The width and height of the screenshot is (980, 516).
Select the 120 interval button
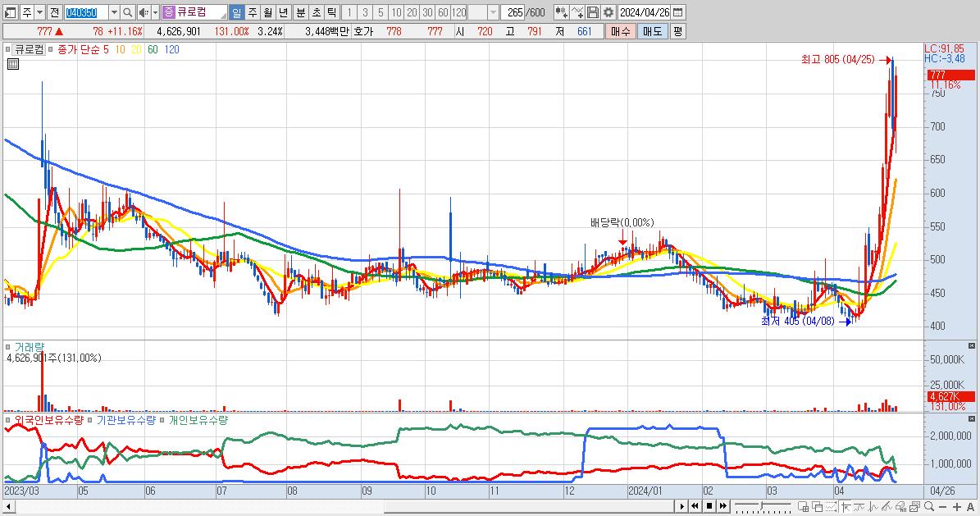pyautogui.click(x=458, y=12)
